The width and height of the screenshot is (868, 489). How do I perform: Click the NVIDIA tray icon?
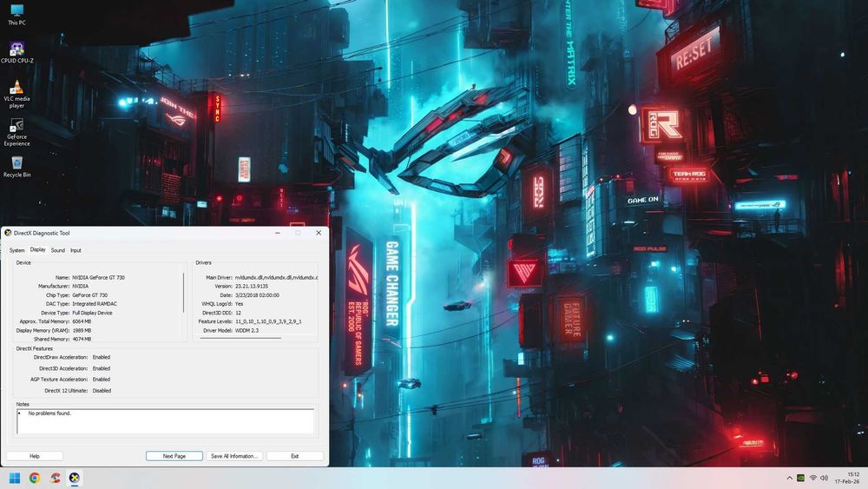tap(800, 478)
